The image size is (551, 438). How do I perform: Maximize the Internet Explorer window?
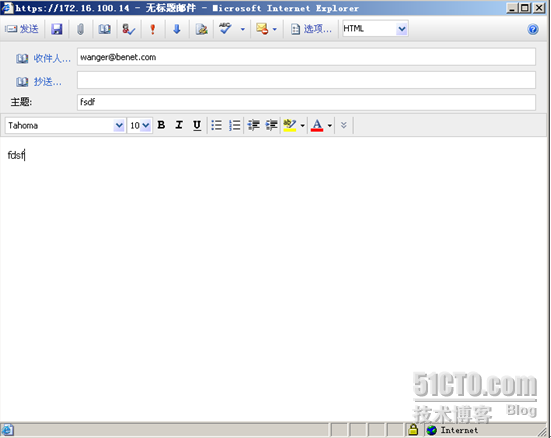point(525,8)
